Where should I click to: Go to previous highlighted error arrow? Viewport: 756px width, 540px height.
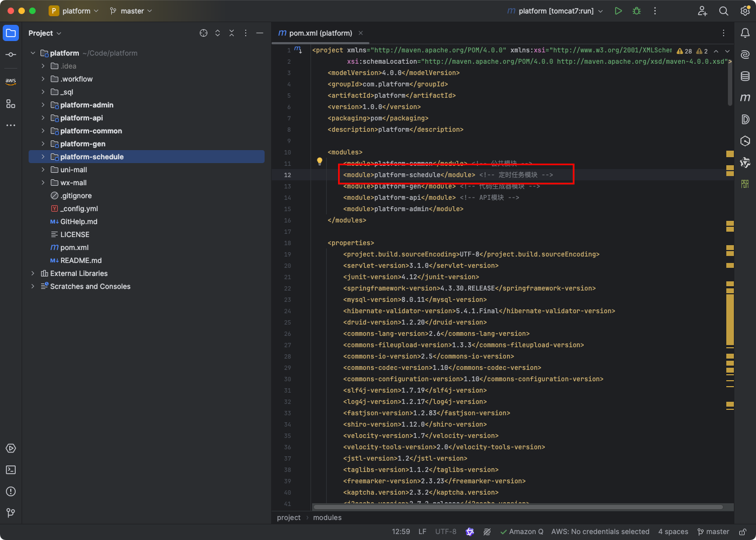click(x=716, y=51)
